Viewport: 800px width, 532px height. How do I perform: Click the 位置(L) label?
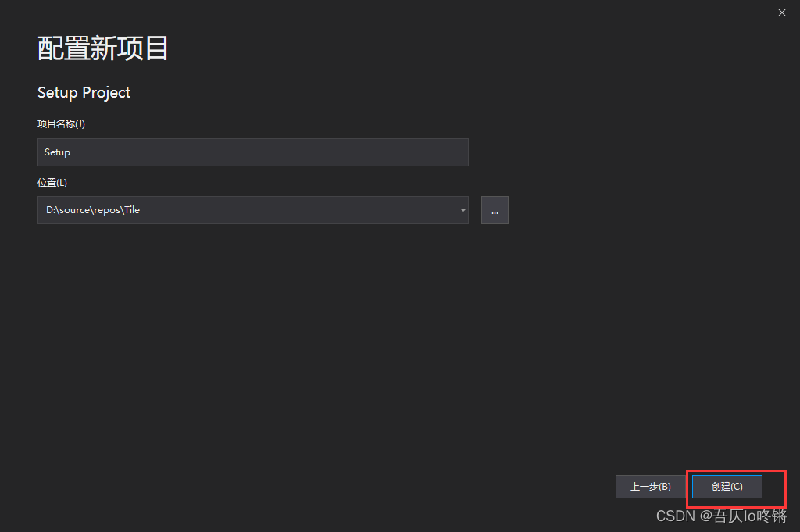point(52,182)
